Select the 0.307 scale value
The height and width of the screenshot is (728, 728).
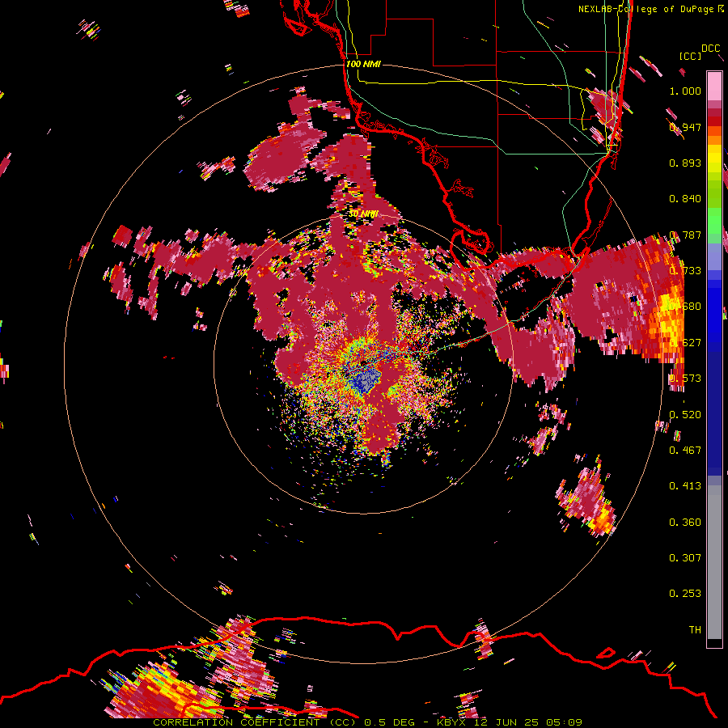685,558
